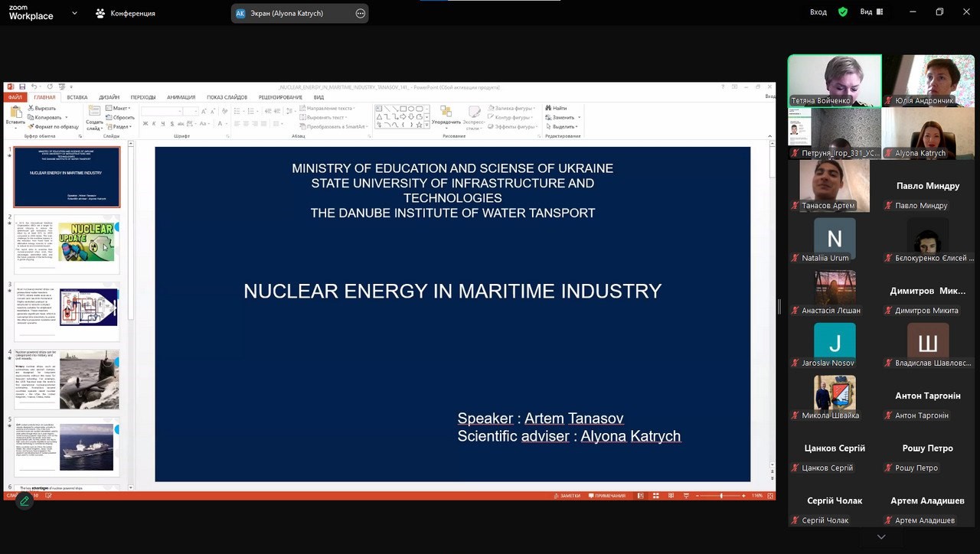Click the Nataliia Urum participant tile

(x=835, y=238)
